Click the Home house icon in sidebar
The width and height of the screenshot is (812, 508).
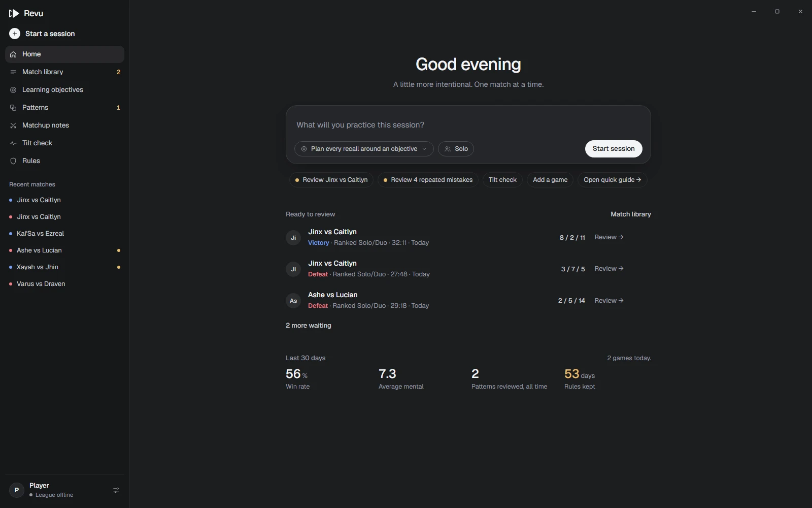point(13,54)
